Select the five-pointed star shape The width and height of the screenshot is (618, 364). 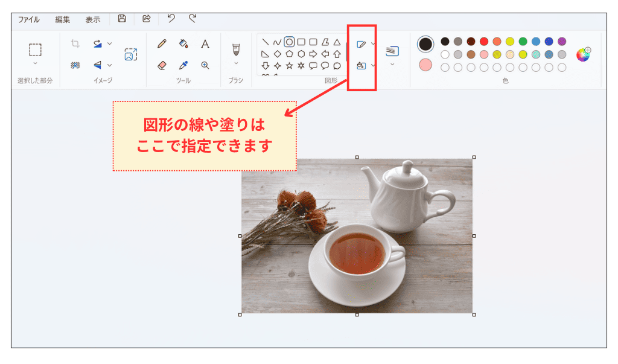290,65
